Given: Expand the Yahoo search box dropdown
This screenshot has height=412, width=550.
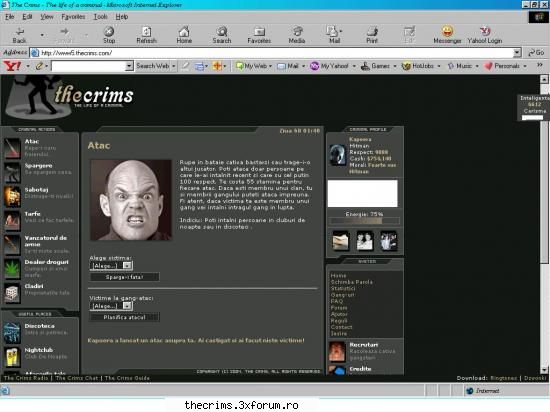Looking at the screenshot, I should [x=129, y=66].
